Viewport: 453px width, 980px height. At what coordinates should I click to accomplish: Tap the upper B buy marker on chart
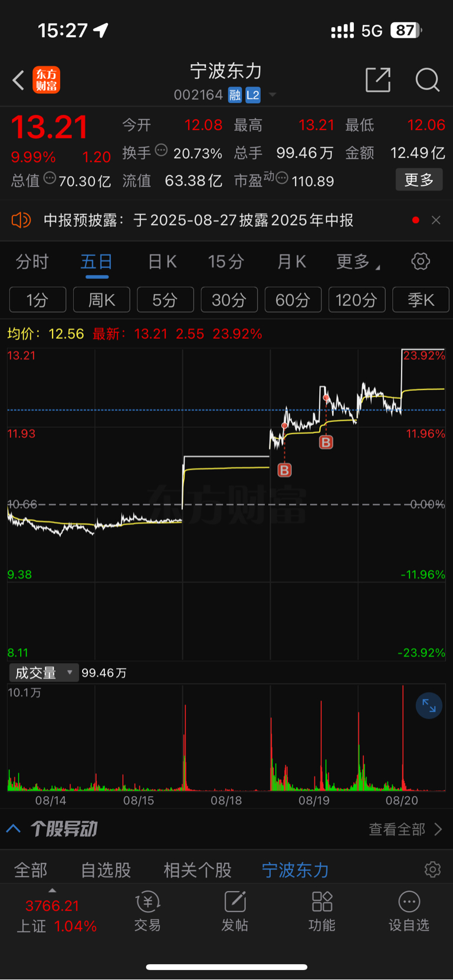(x=326, y=442)
